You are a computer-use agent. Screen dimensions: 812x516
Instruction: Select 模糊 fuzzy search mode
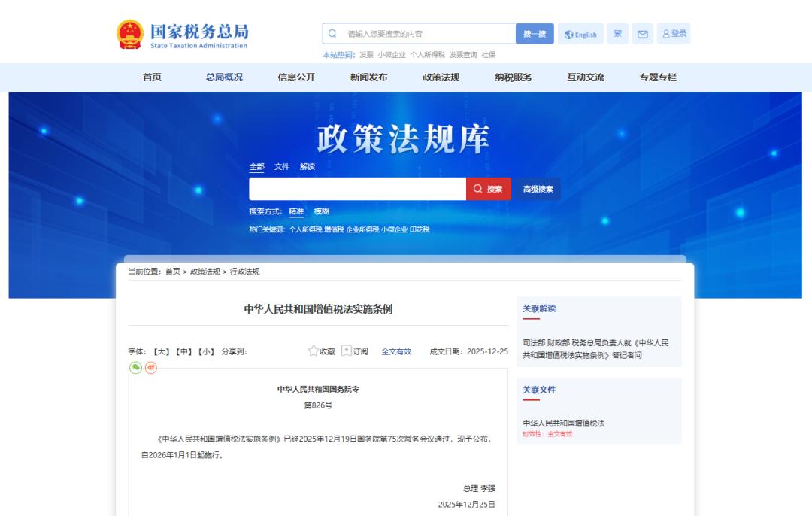click(321, 211)
